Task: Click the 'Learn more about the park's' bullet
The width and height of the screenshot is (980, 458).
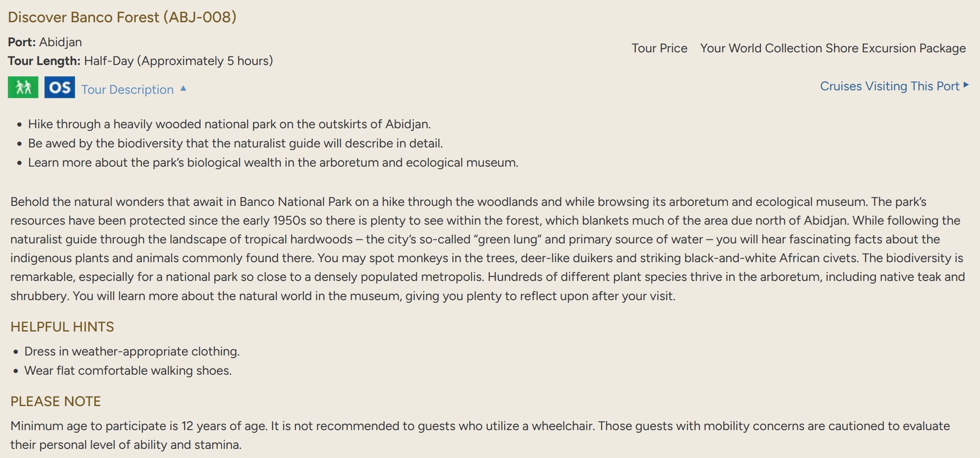Action: coord(273,163)
